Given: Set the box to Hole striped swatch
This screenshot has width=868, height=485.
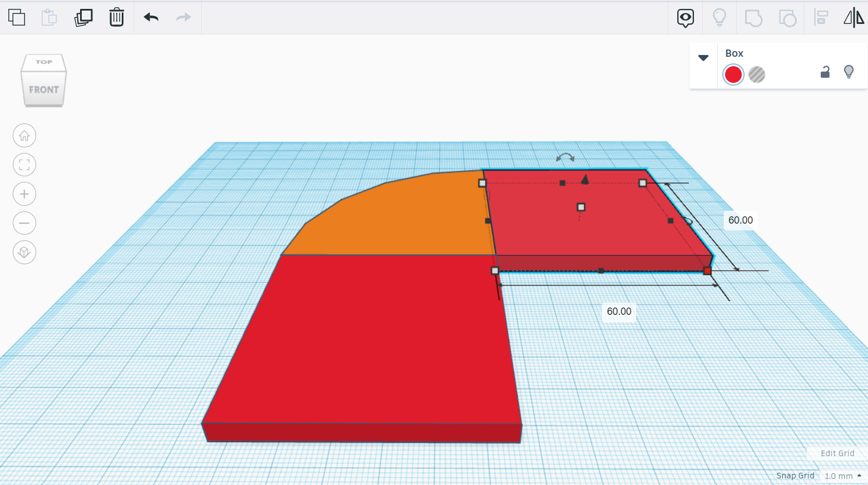Looking at the screenshot, I should (757, 75).
